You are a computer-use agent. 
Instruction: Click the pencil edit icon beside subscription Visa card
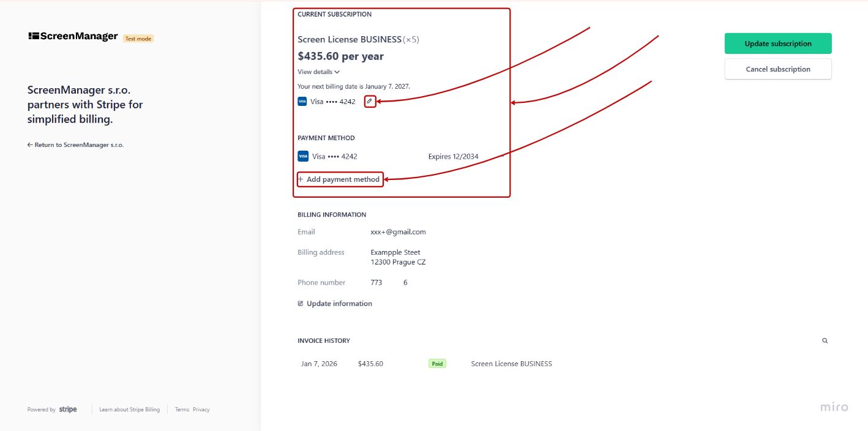pyautogui.click(x=369, y=101)
